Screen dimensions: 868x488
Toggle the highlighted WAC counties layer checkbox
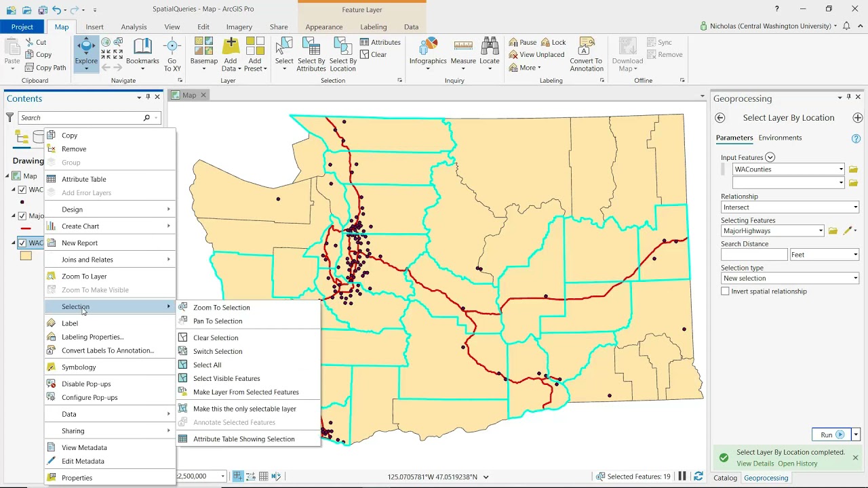(x=22, y=243)
